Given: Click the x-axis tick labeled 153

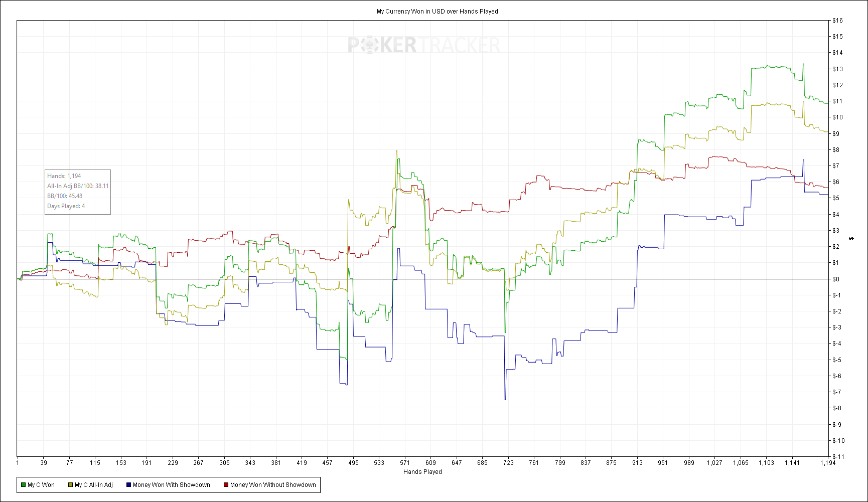Looking at the screenshot, I should [121, 463].
